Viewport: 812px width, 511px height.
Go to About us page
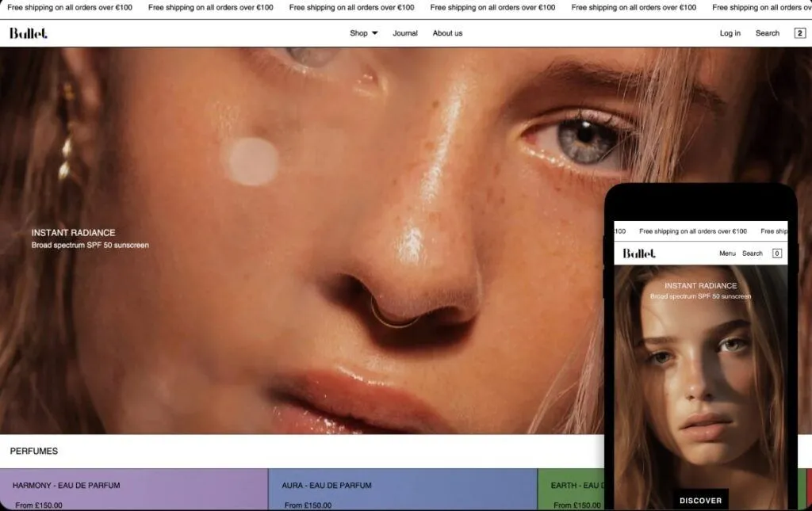(447, 33)
